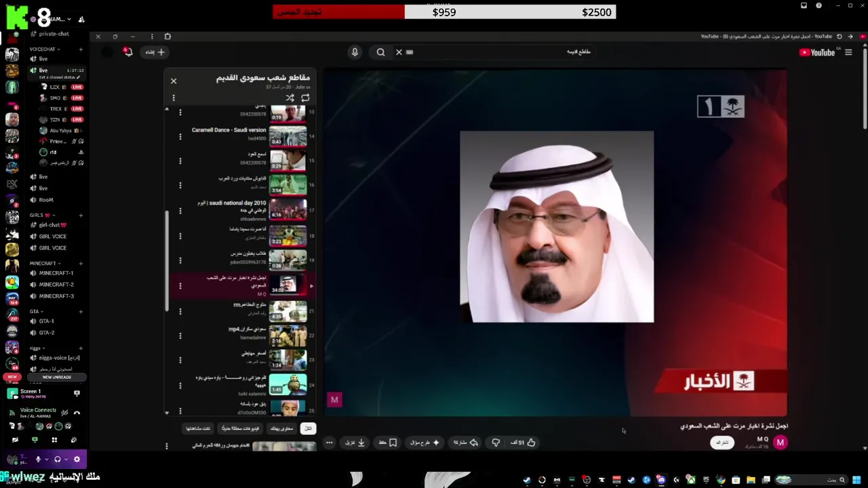Open the Discord soundboard

point(74,440)
